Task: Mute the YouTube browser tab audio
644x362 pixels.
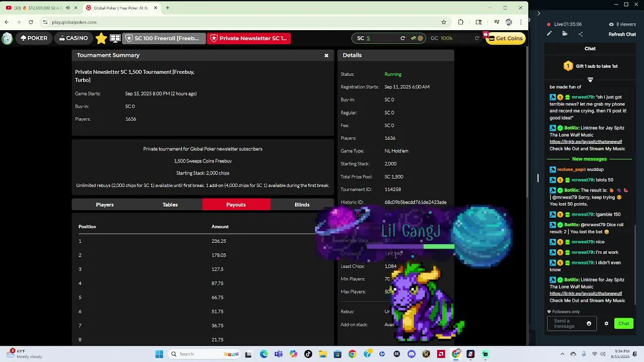Action: tap(68, 8)
